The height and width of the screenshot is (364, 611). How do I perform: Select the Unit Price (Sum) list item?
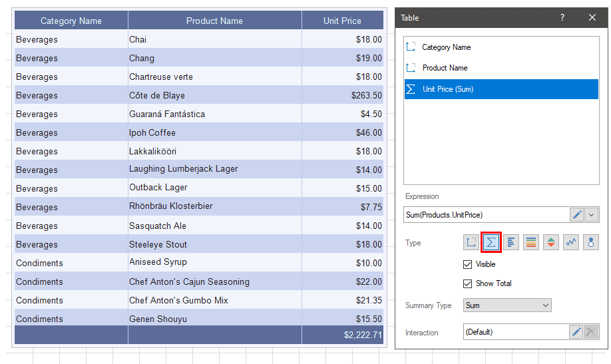(x=448, y=89)
